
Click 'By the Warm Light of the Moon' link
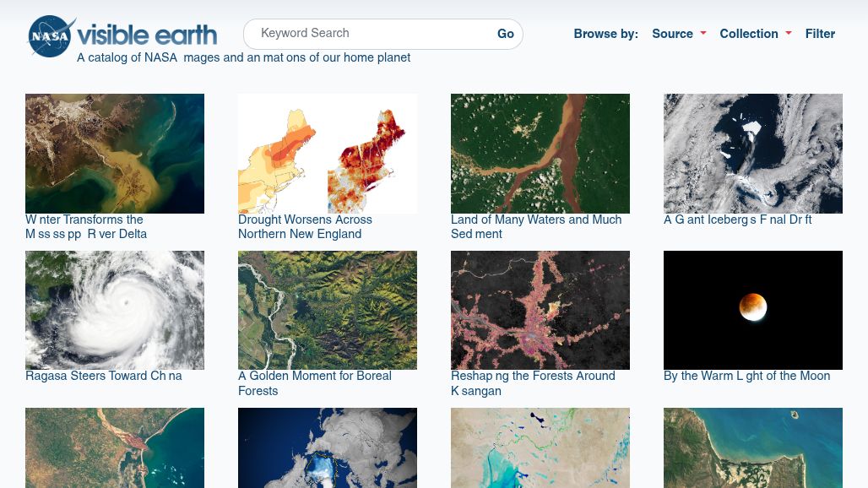point(746,377)
